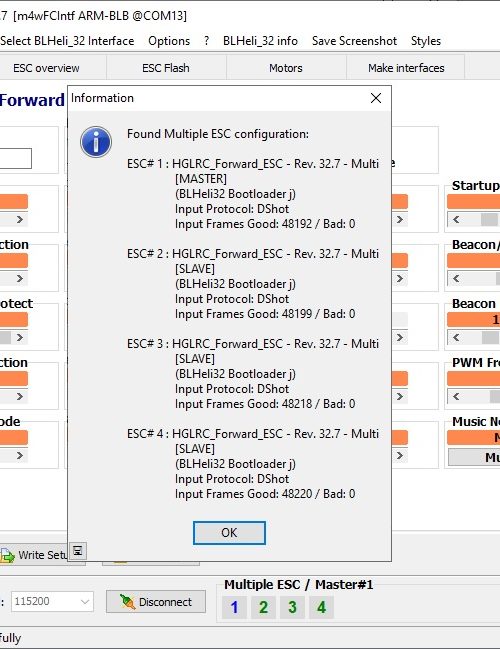Click the left arrow of the Beacon slider showing 1
The width and height of the screenshot is (500, 649).
(456, 337)
